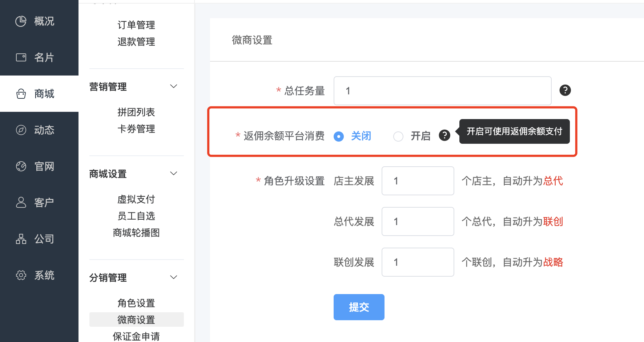
Task: Open 拼团列表 menu item
Action: click(136, 112)
